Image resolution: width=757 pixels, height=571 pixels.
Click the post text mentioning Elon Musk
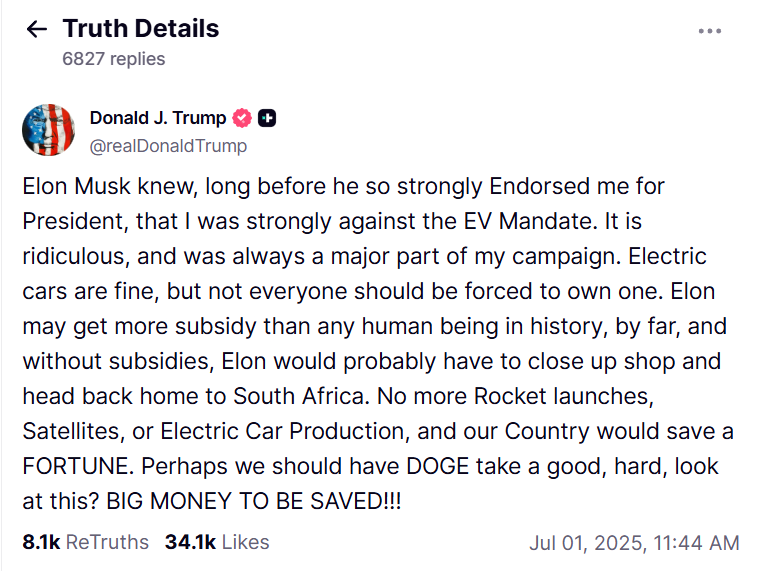click(x=378, y=343)
